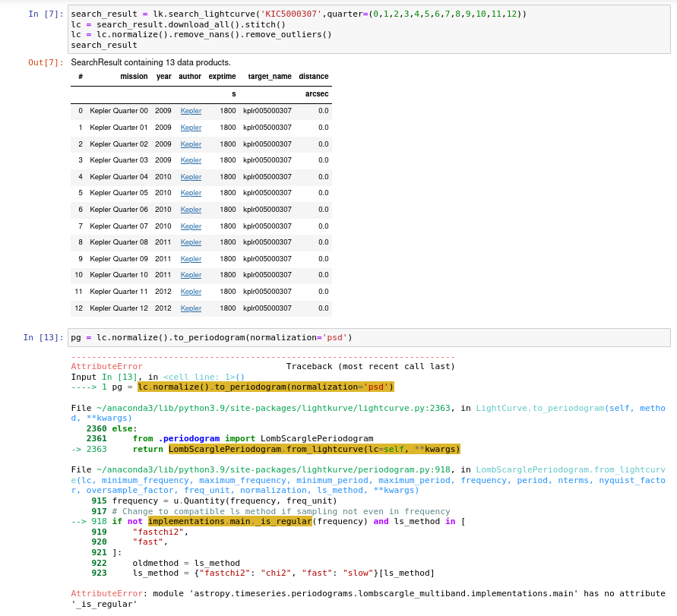Open the Kepler link for Quarter 08

pyautogui.click(x=191, y=242)
